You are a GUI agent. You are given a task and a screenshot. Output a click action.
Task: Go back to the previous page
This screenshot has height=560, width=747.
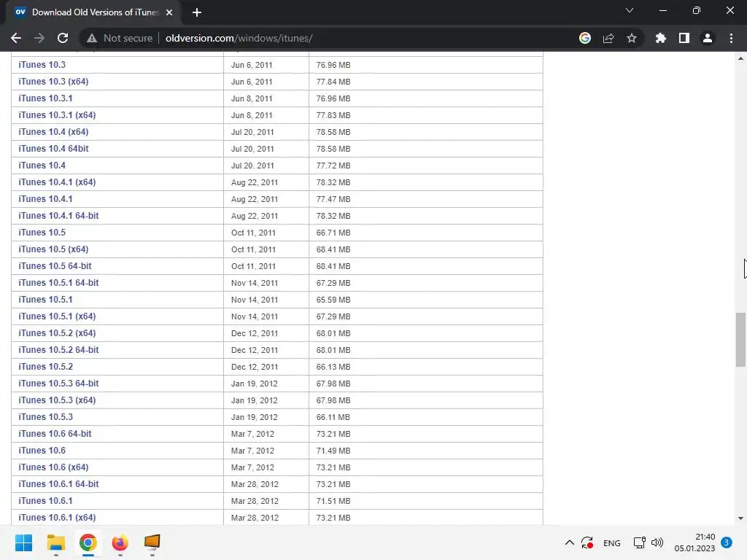coord(16,38)
